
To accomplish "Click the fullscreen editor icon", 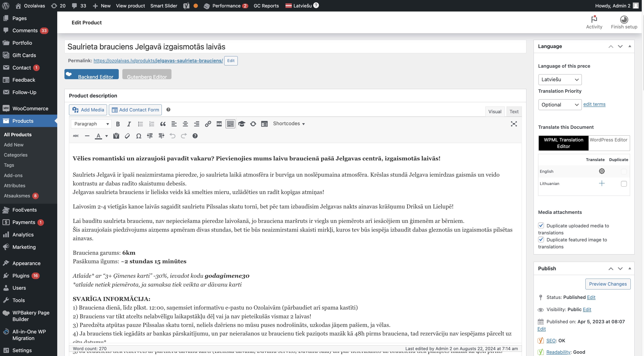I will (x=514, y=124).
